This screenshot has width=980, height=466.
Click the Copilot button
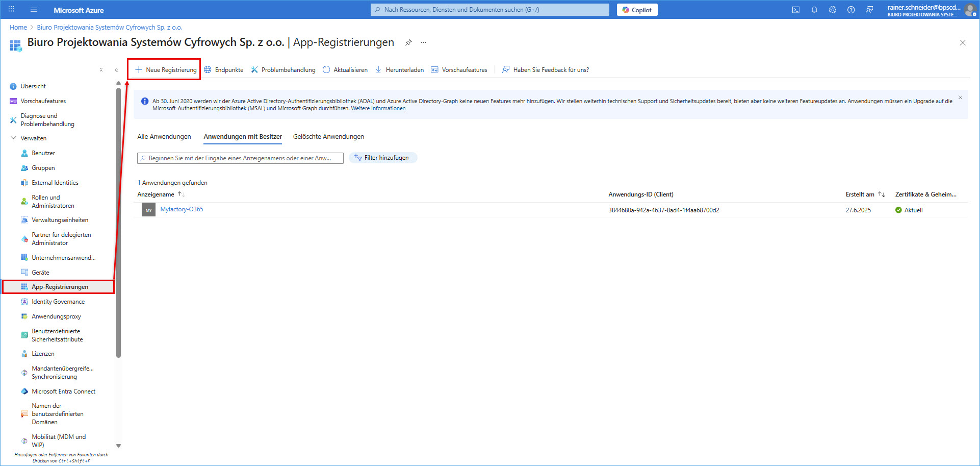pos(637,10)
